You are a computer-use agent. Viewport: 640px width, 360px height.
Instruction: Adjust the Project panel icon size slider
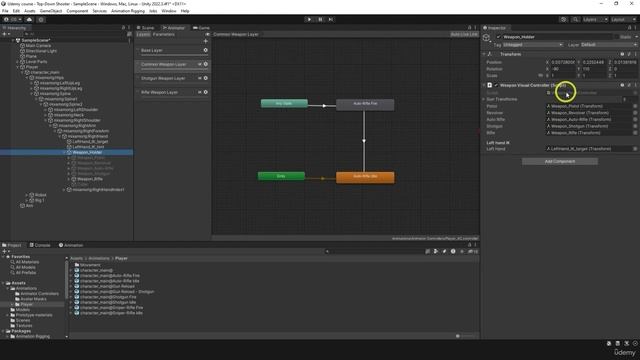point(465,336)
